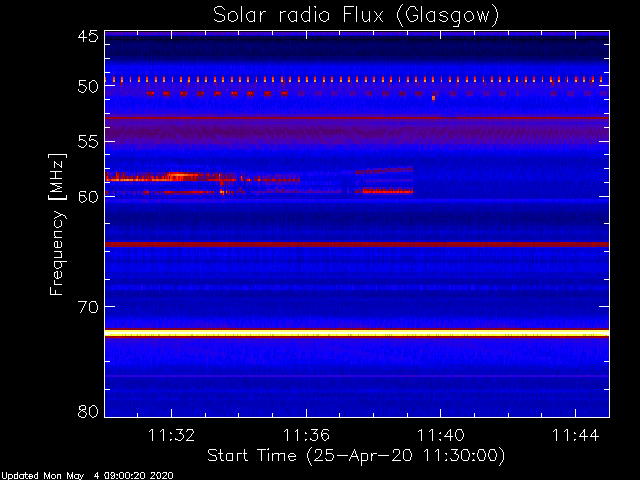Click the thin red line near 53 MHz

[x=357, y=118]
